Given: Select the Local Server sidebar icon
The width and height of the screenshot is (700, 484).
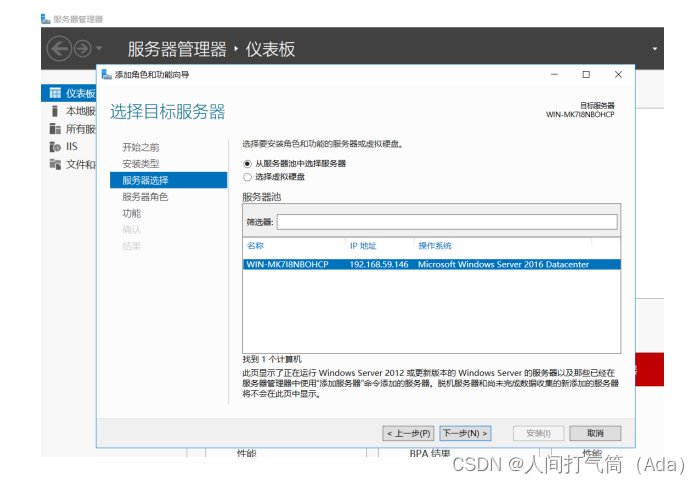Looking at the screenshot, I should 55,111.
